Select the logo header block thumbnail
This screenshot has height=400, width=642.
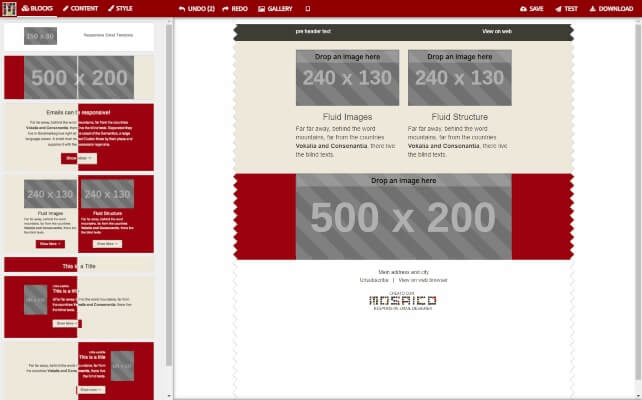click(x=79, y=36)
